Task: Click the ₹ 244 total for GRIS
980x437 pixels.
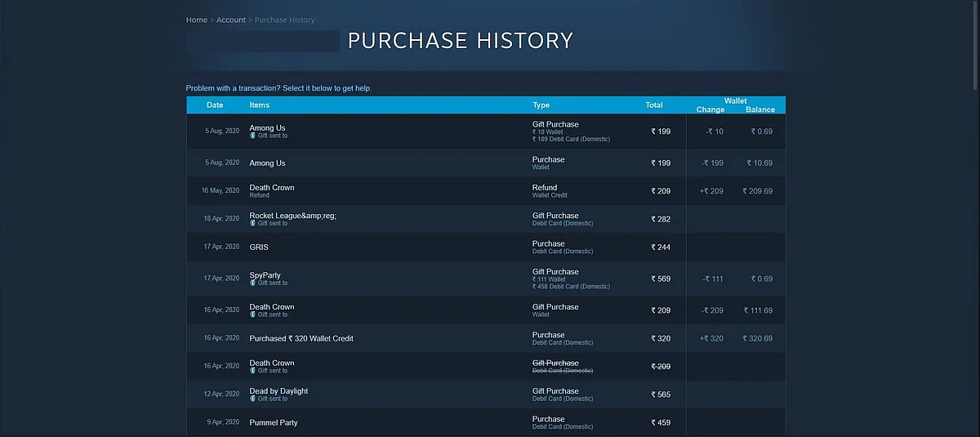Action: (x=661, y=247)
